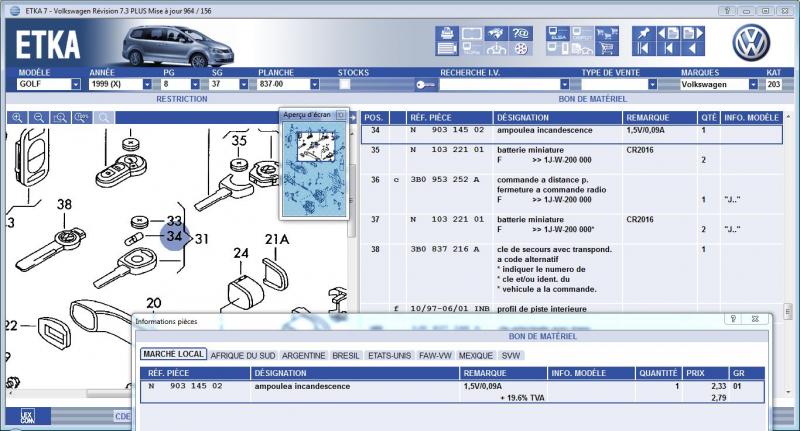Click the PRIX column header in the dialog
Screen dimensions: 800x431
705,373
